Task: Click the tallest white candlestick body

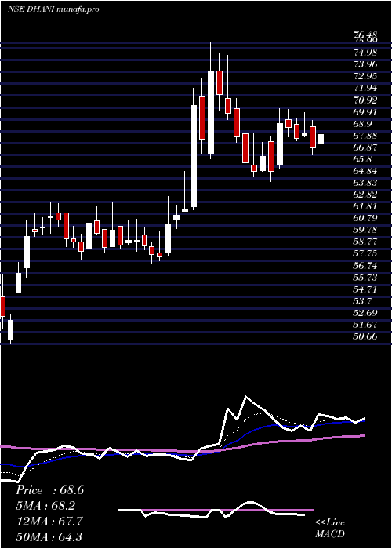Action: (194, 156)
